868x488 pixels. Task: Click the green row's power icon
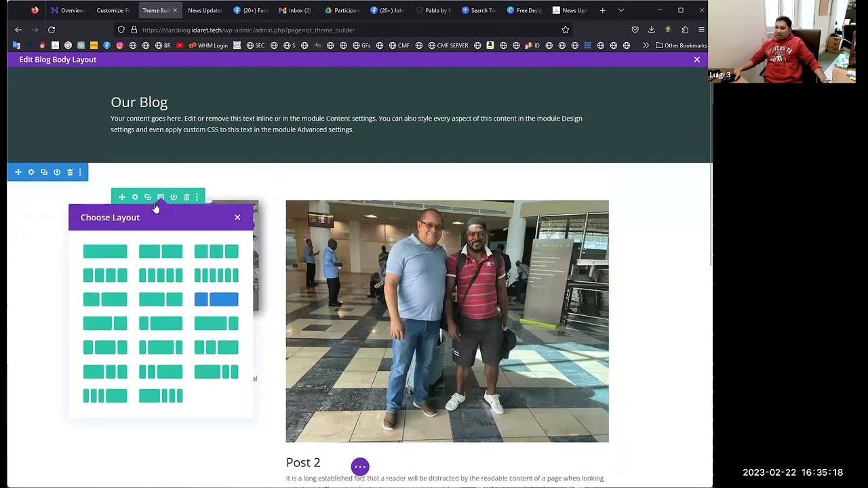pyautogui.click(x=174, y=197)
